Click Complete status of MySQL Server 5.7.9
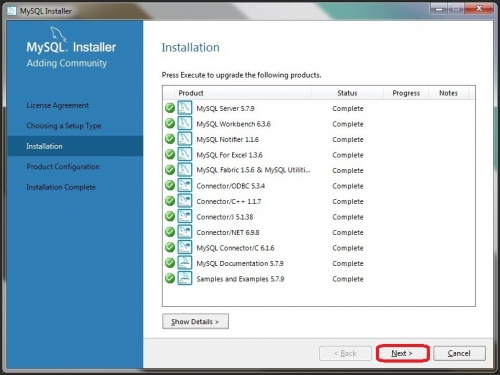The width and height of the screenshot is (500, 375). [348, 109]
